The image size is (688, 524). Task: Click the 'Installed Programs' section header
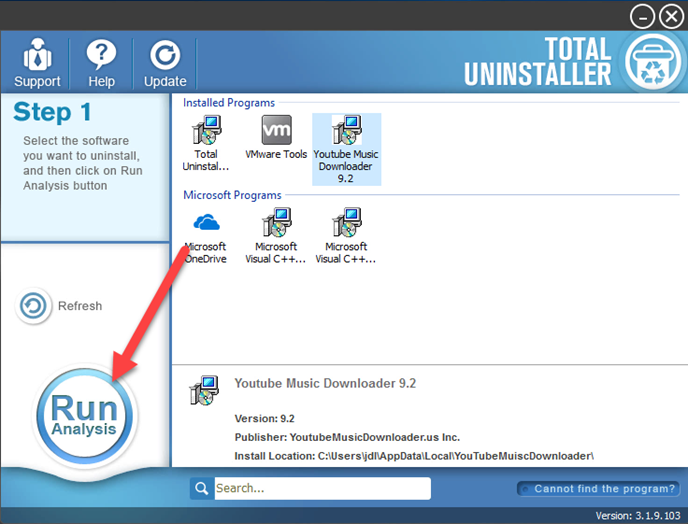(x=229, y=103)
